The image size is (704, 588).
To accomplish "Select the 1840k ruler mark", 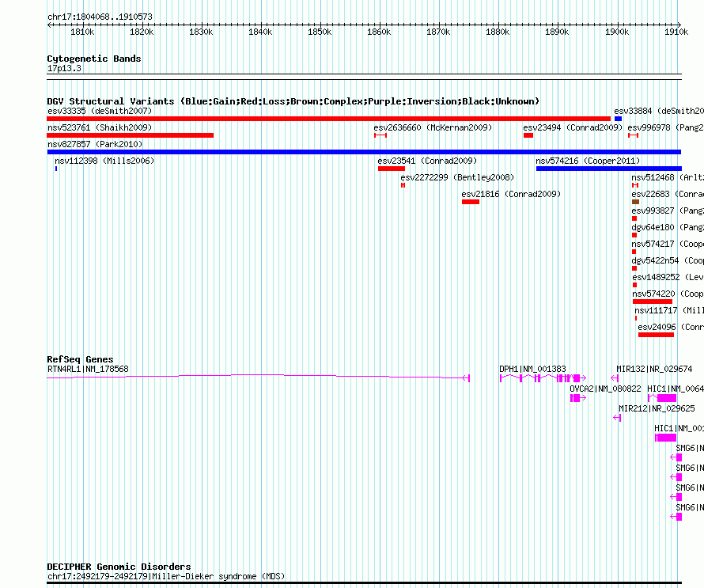I will (x=260, y=32).
